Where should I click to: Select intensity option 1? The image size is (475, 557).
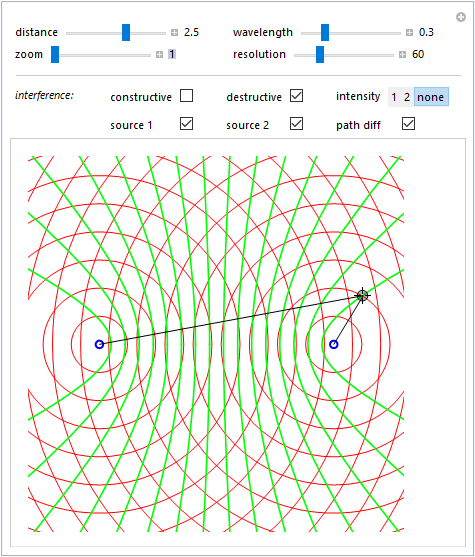[394, 97]
